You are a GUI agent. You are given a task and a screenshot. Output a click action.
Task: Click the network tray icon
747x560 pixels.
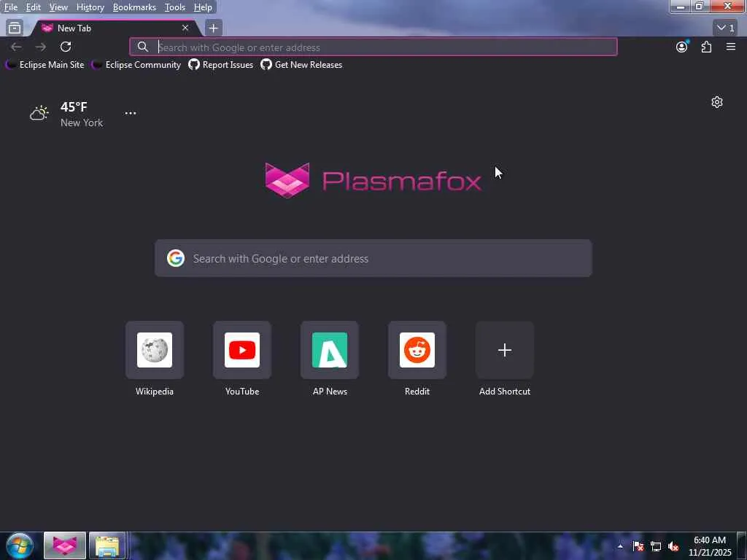(656, 546)
